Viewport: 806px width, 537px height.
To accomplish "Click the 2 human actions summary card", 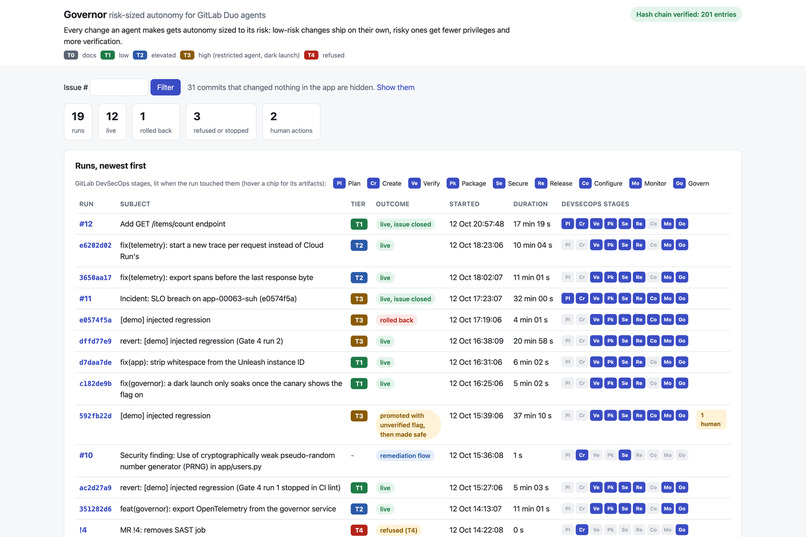I will pyautogui.click(x=291, y=122).
